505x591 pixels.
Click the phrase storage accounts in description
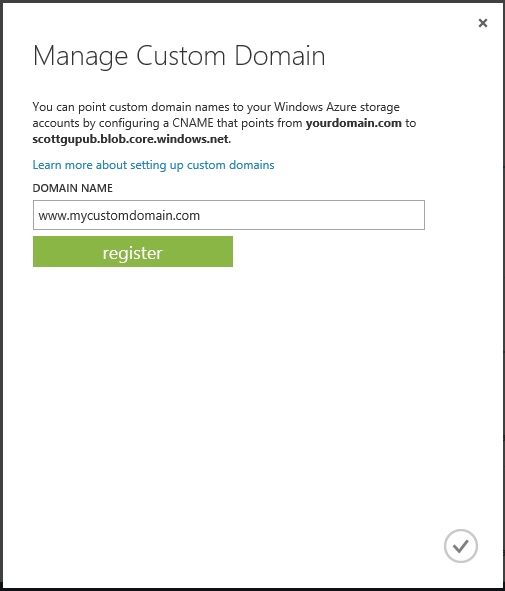[380, 107]
